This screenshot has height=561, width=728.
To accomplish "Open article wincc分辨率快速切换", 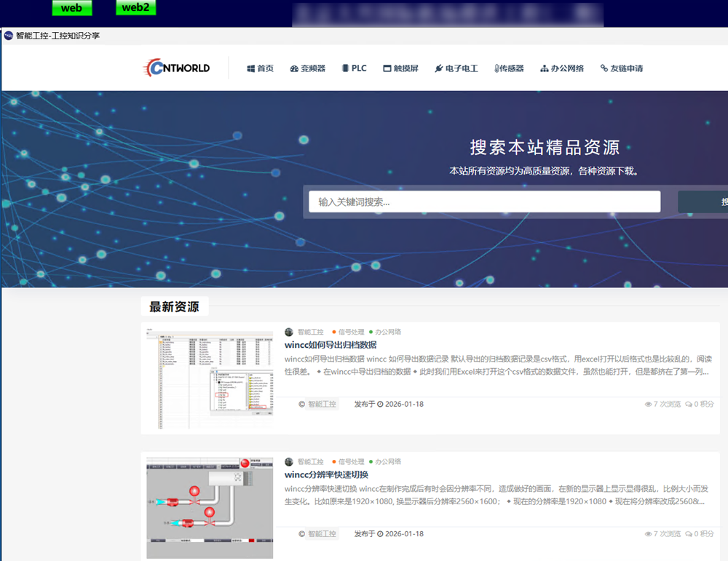I will click(326, 474).
